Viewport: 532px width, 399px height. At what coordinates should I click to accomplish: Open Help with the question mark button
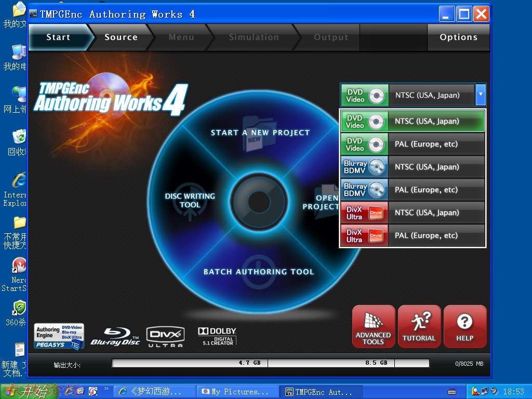pos(465,326)
